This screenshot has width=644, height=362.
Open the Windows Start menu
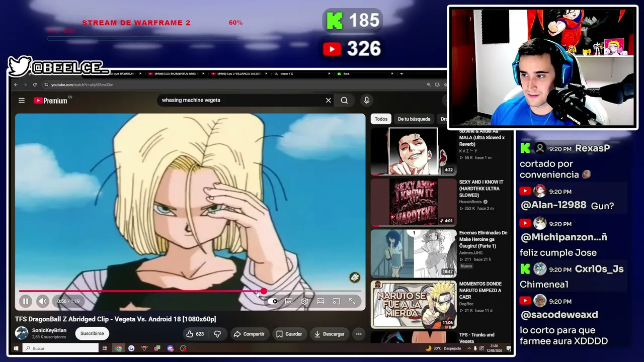coord(16,348)
